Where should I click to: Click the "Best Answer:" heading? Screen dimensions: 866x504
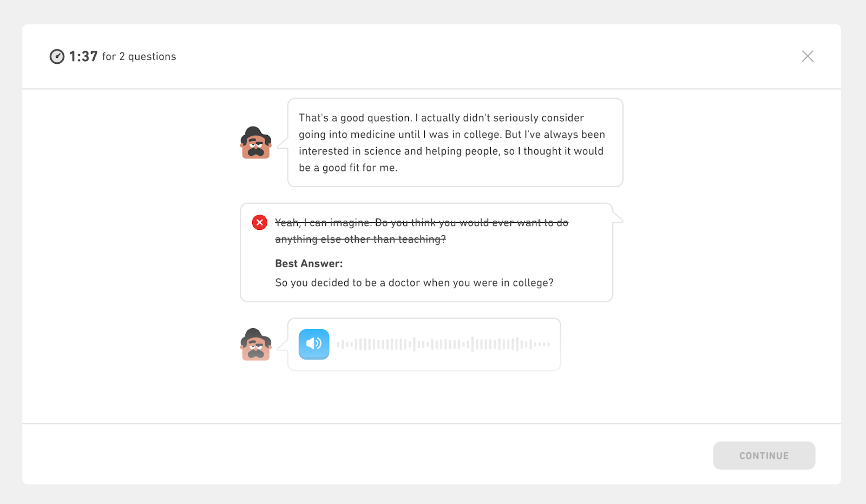(309, 263)
